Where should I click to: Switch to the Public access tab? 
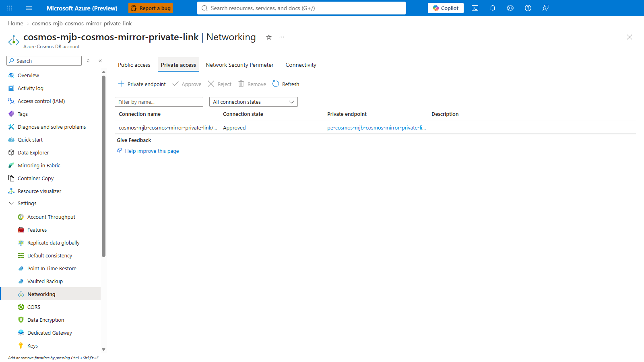tap(134, 65)
